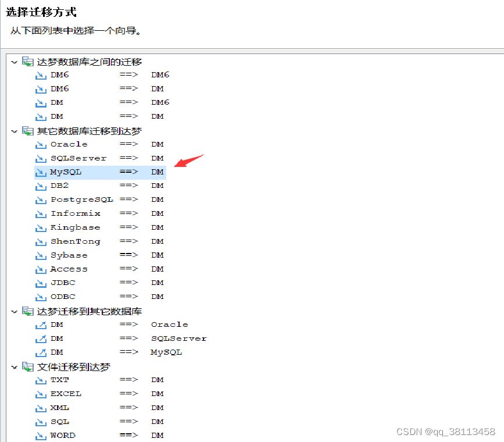Click the Access ==> DM import icon
Image resolution: width=504 pixels, height=442 pixels.
[41, 269]
